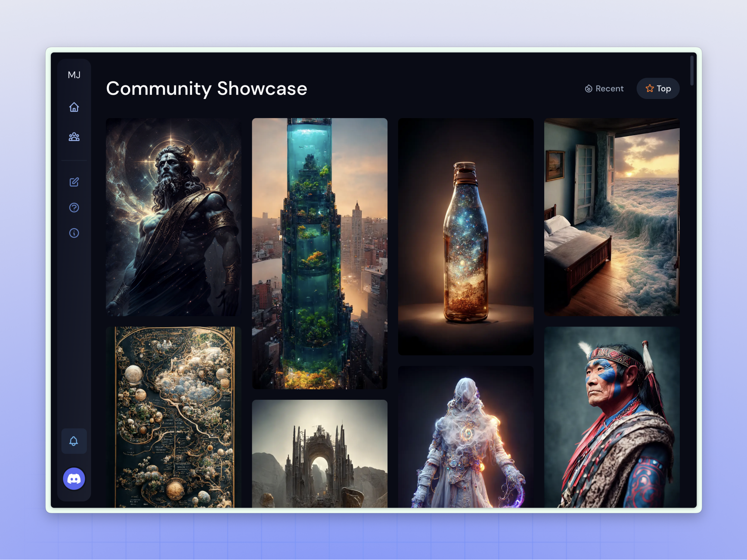Click the edit pencil sidebar icon

(74, 182)
